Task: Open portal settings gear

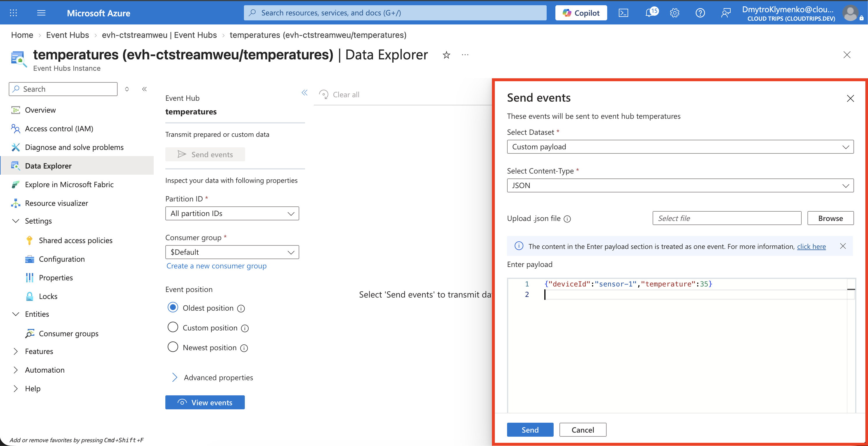Action: coord(675,13)
